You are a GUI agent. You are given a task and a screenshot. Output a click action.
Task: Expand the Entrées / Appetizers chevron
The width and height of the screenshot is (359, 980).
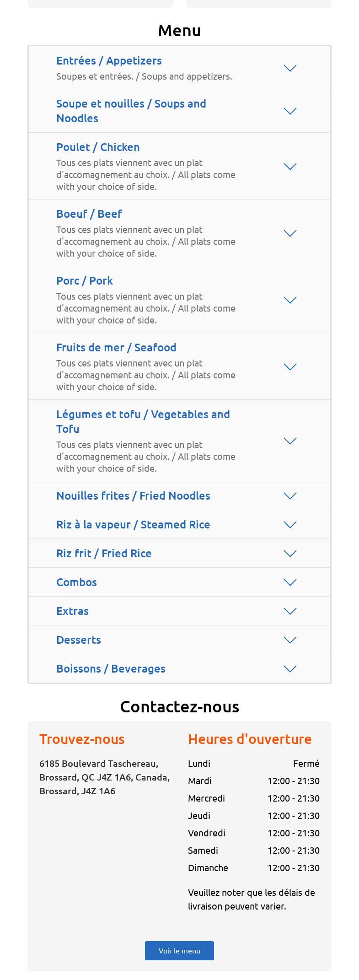pos(290,68)
